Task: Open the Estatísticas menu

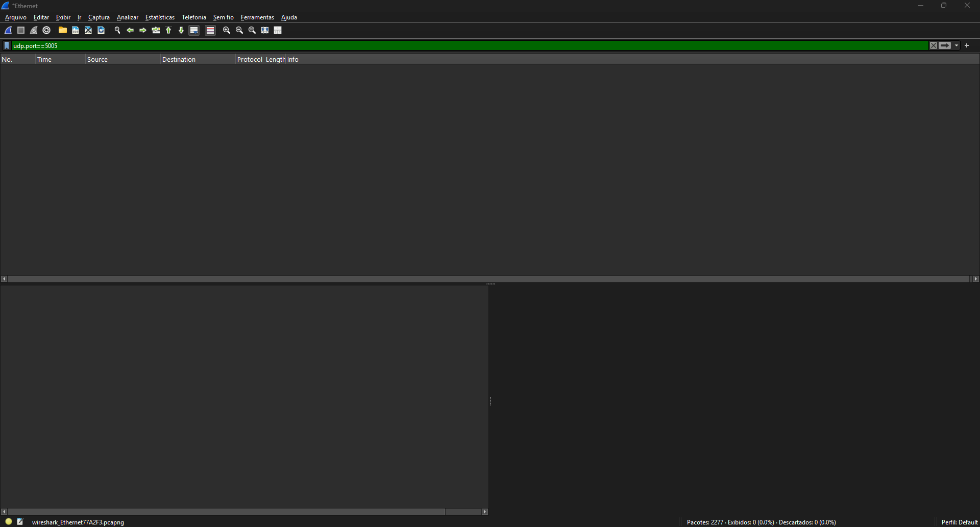Action: coord(160,17)
